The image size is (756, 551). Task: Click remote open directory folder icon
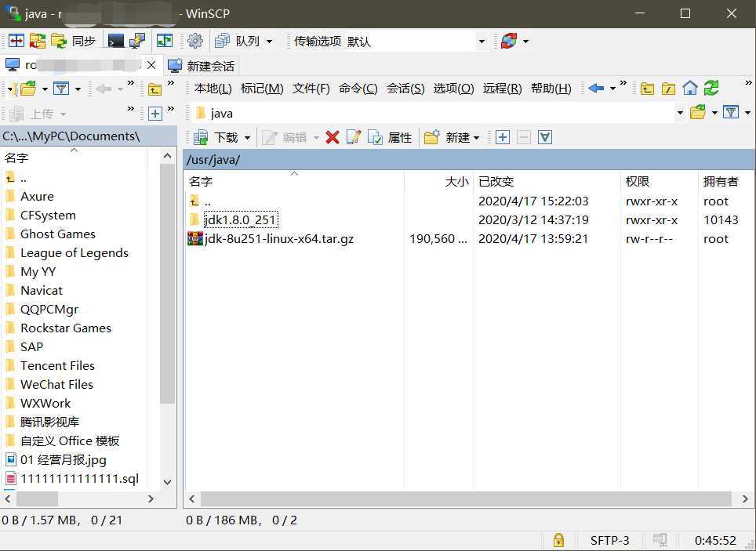[698, 113]
